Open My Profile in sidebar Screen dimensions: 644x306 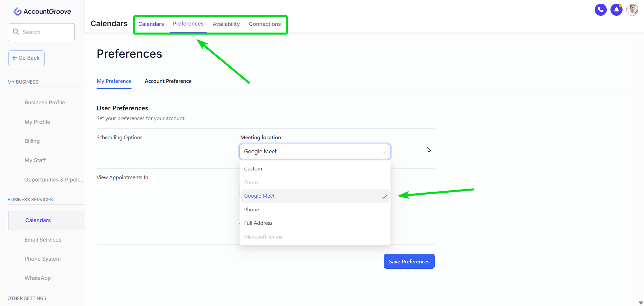pyautogui.click(x=37, y=122)
